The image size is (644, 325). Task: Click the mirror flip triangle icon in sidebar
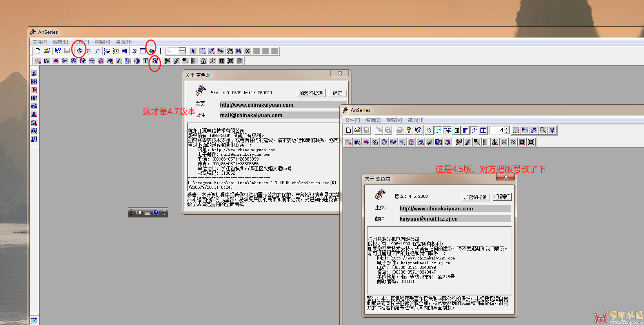34,115
